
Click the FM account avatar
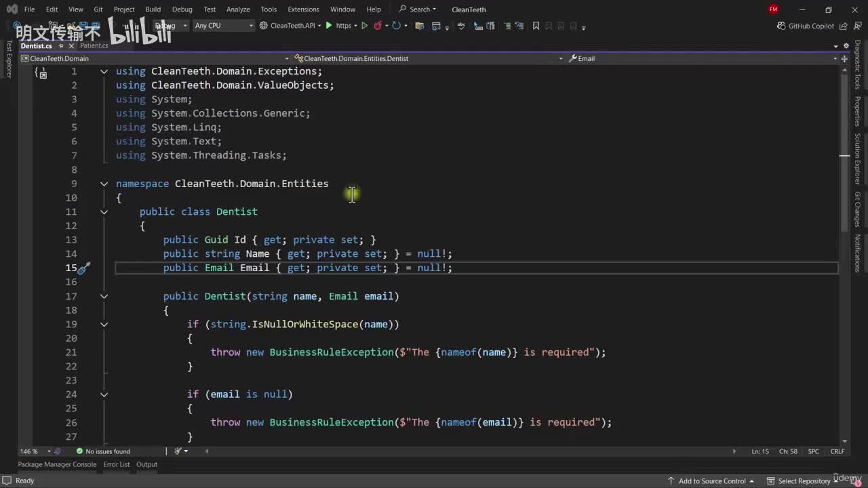point(773,9)
